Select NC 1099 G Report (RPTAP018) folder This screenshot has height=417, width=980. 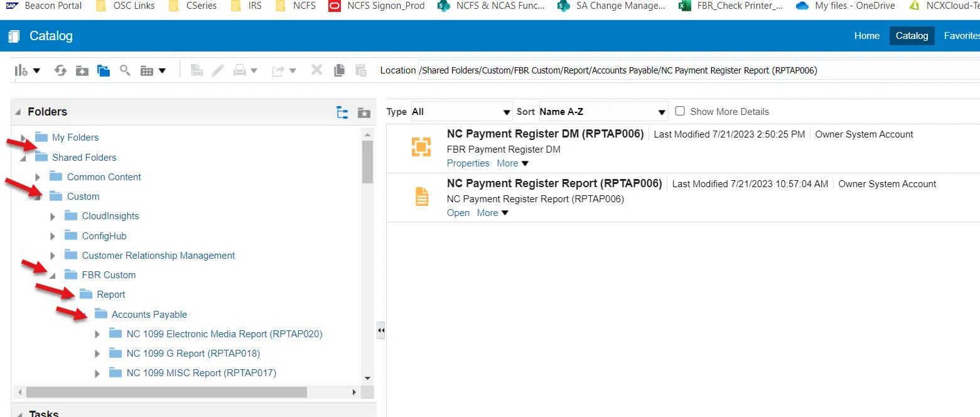click(193, 354)
